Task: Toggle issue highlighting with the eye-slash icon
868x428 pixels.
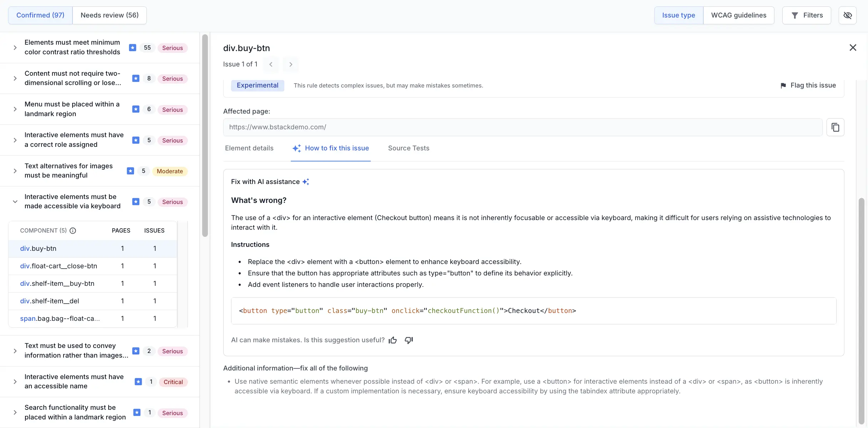Action: coord(848,15)
